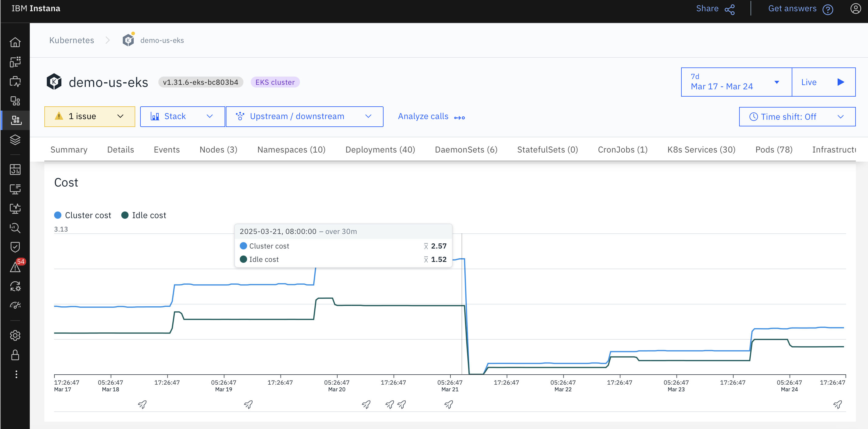The height and width of the screenshot is (429, 868).
Task: Hide the Idle cost series in the legend
Action: pyautogui.click(x=143, y=215)
